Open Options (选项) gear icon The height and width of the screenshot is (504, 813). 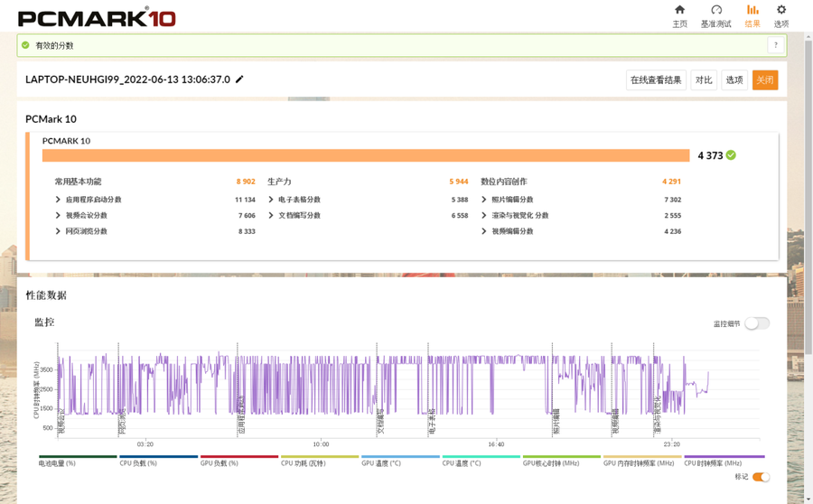(x=781, y=11)
